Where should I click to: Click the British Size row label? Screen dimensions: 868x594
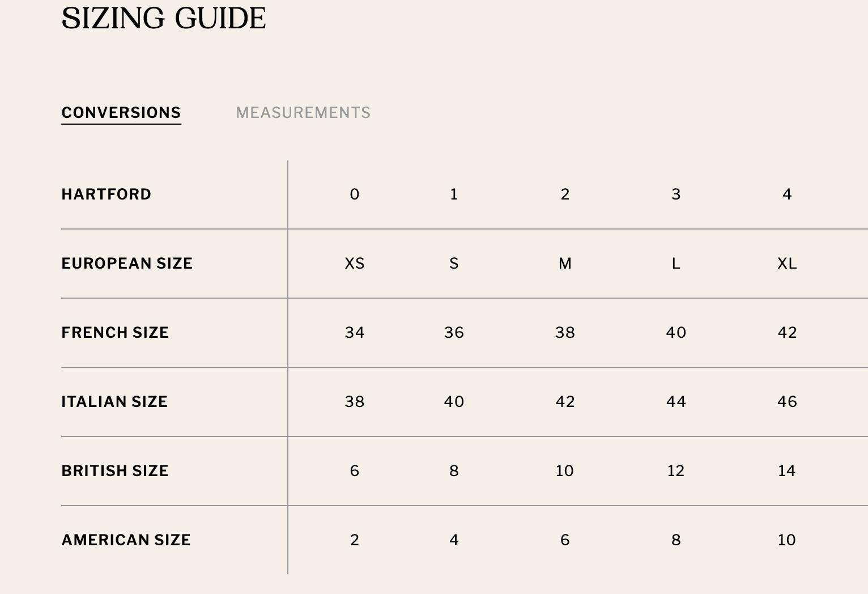115,471
